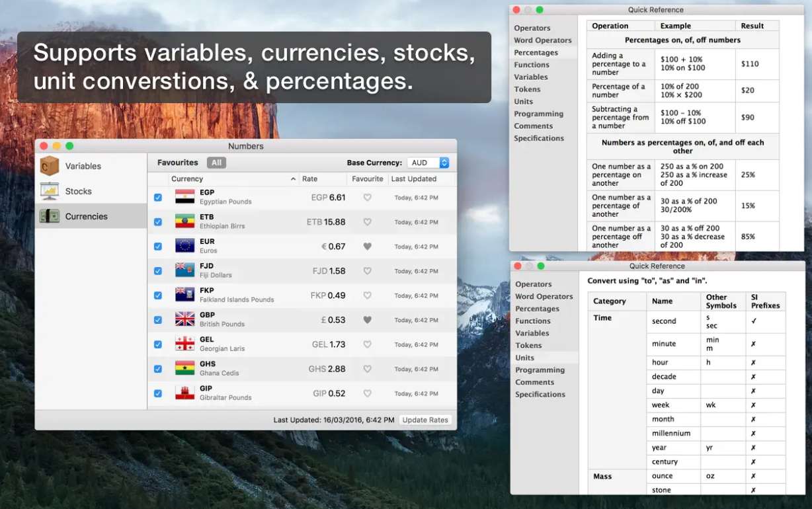This screenshot has width=812, height=509.
Task: Favourite FKP with its heart icon
Action: [368, 295]
